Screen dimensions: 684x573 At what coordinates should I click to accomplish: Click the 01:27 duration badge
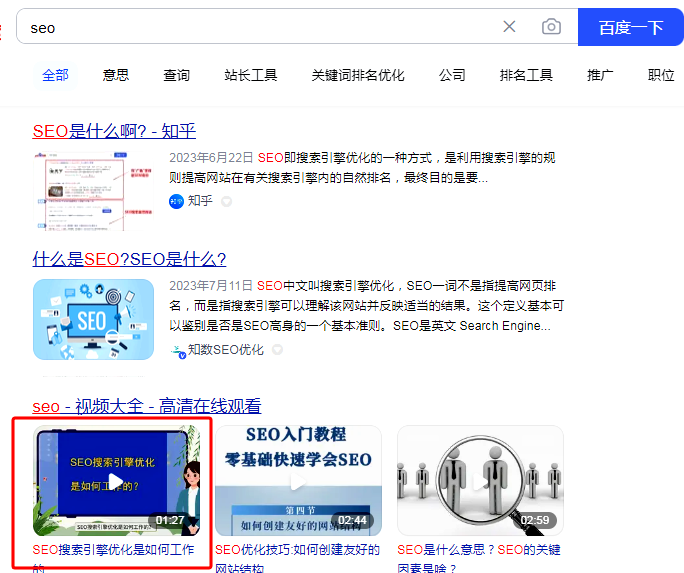coord(170,520)
